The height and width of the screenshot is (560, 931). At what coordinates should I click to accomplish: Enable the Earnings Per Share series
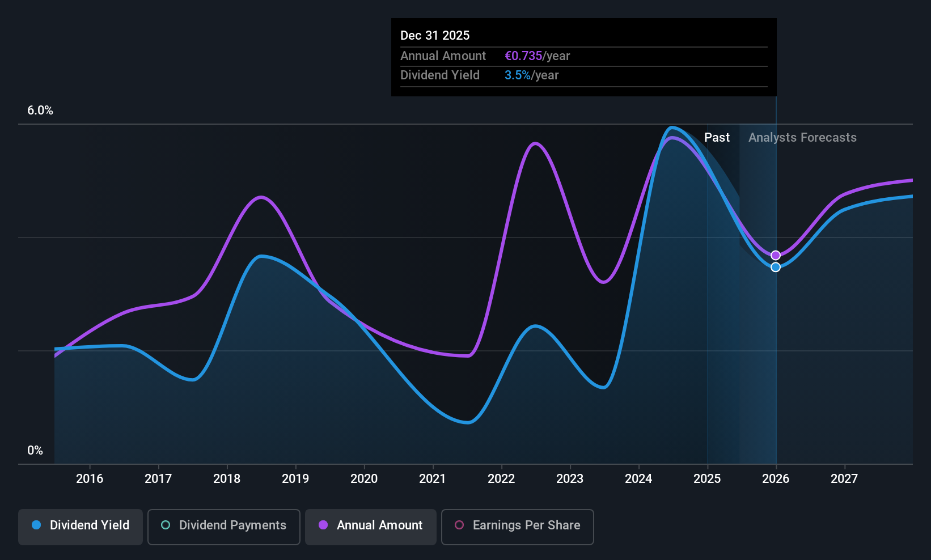click(518, 527)
